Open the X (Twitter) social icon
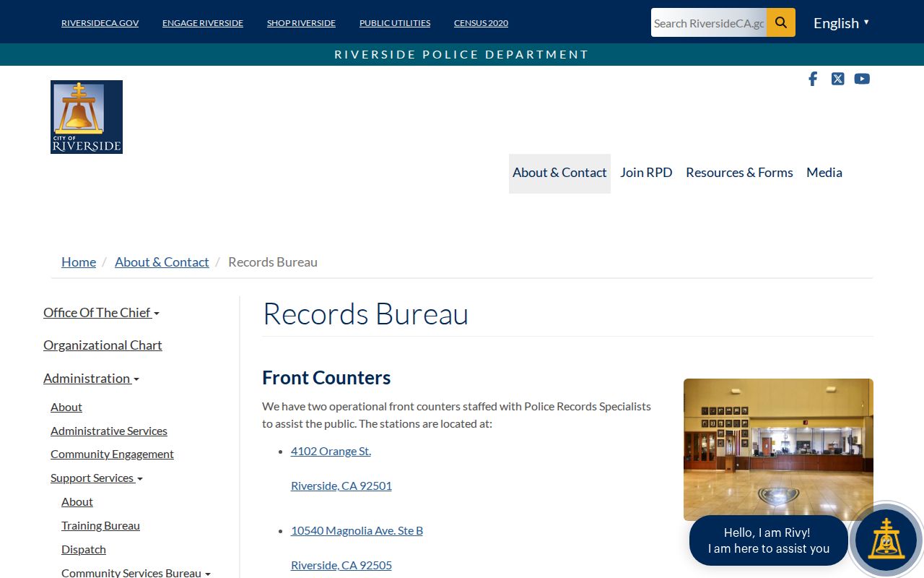 click(x=837, y=79)
